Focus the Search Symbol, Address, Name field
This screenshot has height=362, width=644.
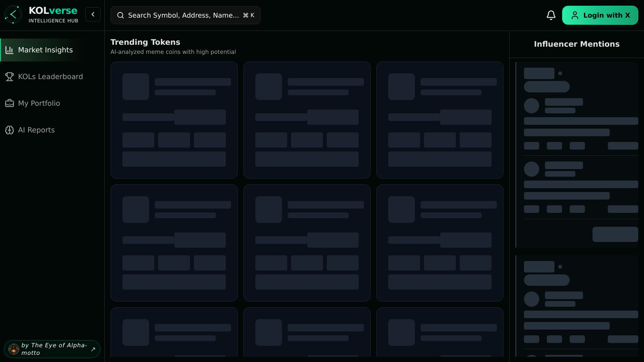(x=185, y=15)
